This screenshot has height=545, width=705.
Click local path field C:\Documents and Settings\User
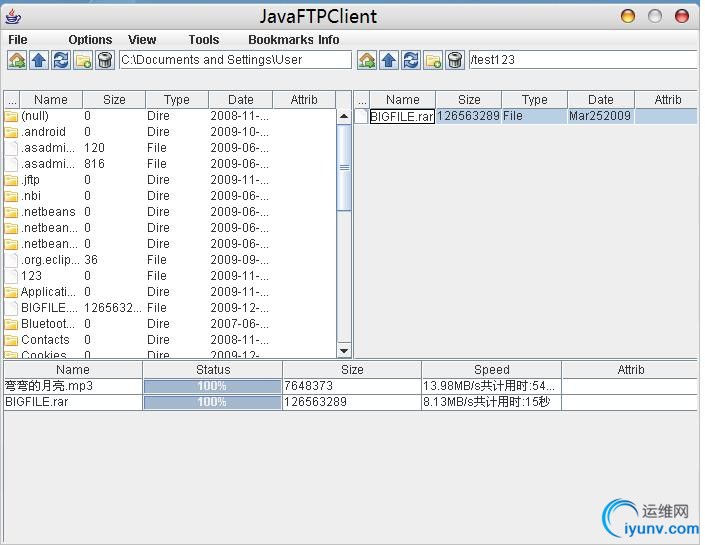pos(235,60)
